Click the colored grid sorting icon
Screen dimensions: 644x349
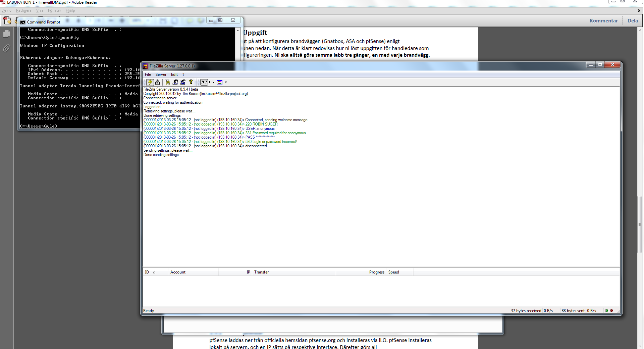tap(220, 82)
